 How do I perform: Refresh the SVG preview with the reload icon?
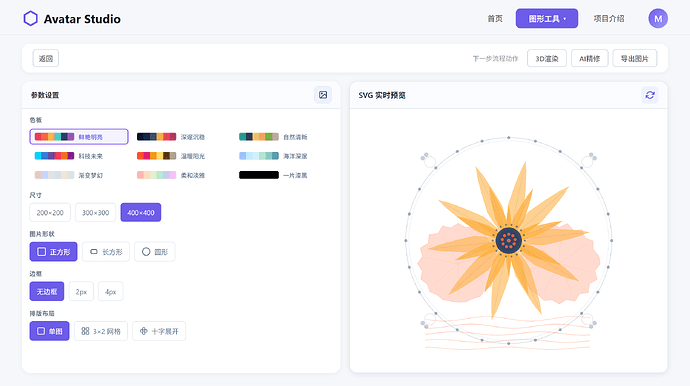point(650,95)
